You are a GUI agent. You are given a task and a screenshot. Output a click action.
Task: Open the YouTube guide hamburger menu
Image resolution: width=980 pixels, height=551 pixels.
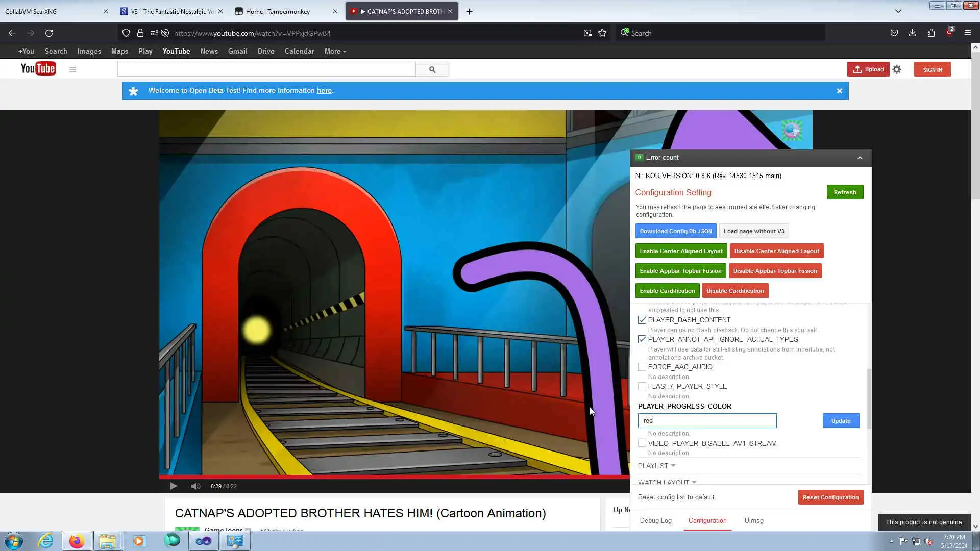(x=72, y=69)
